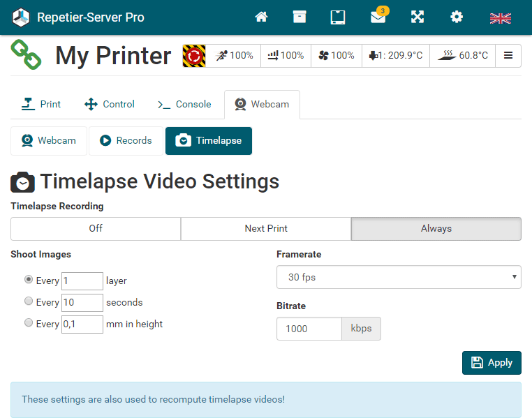Click the green link connection icon
Viewport: 532px width, 418px height.
[26, 54]
